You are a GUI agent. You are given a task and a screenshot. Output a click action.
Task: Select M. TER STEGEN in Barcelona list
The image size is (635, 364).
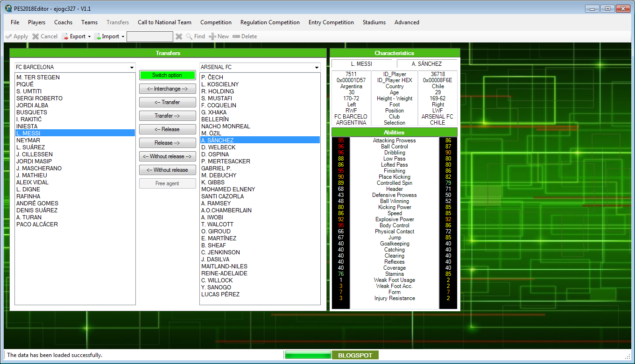75,77
